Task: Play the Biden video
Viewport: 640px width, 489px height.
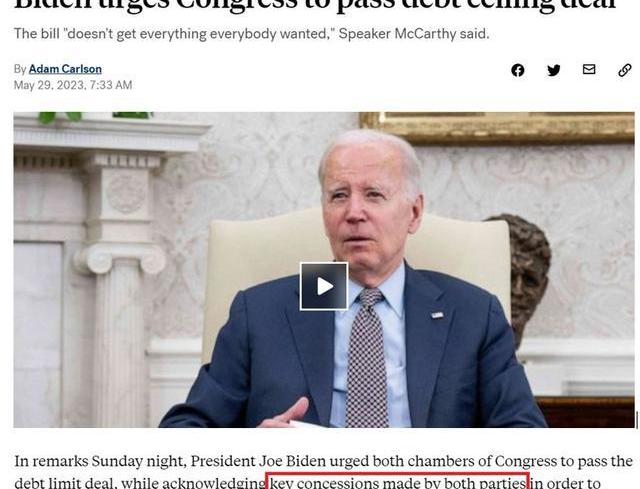Action: click(324, 286)
